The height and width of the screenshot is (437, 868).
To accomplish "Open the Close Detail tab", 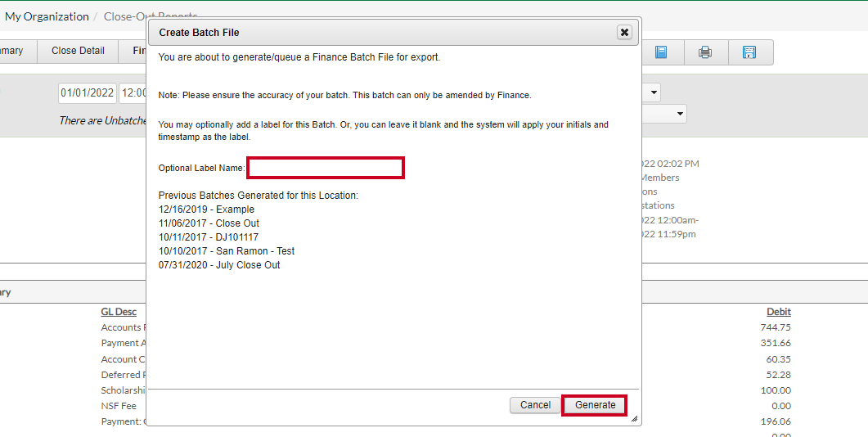I will coord(78,51).
